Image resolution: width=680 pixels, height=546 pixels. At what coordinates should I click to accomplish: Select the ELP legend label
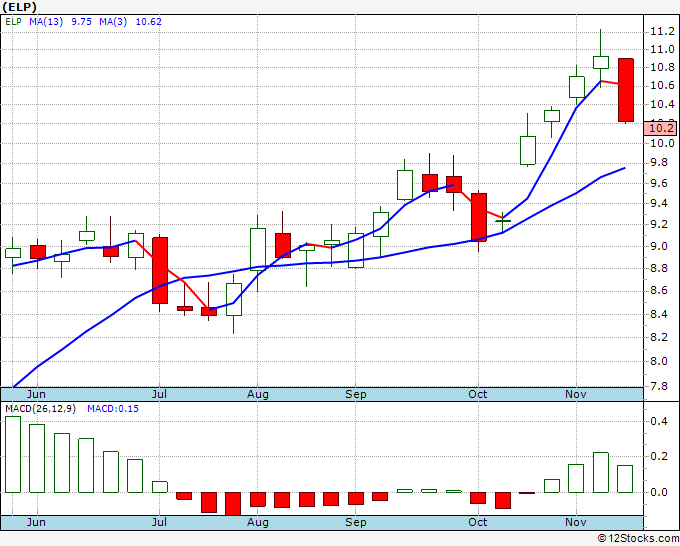tap(13, 22)
